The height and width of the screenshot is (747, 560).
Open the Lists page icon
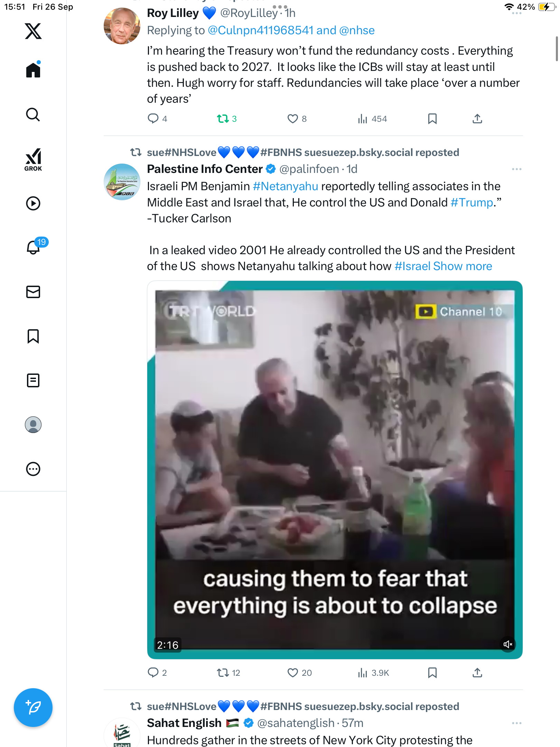click(33, 380)
